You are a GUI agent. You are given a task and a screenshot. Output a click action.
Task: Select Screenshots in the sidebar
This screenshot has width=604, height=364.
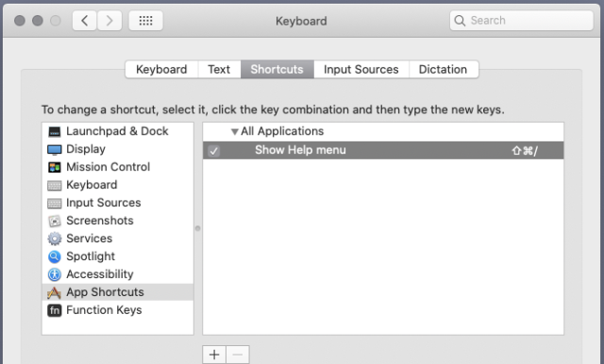(117, 221)
